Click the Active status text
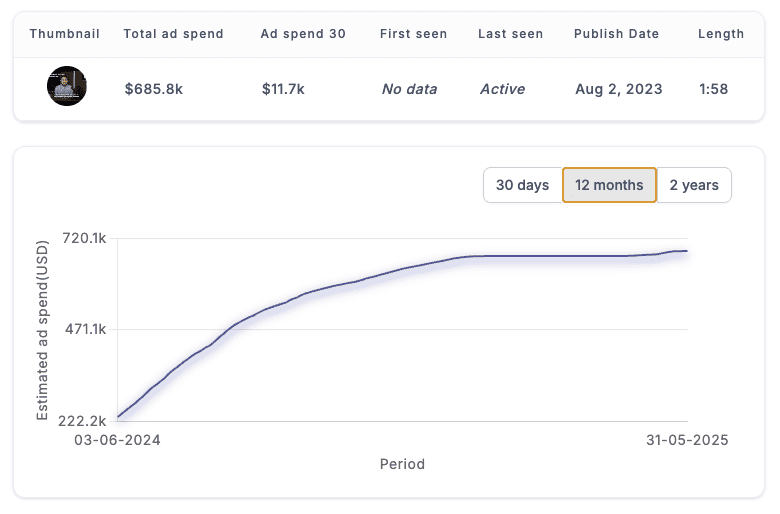Screen dimensions: 780x514 click(502, 89)
